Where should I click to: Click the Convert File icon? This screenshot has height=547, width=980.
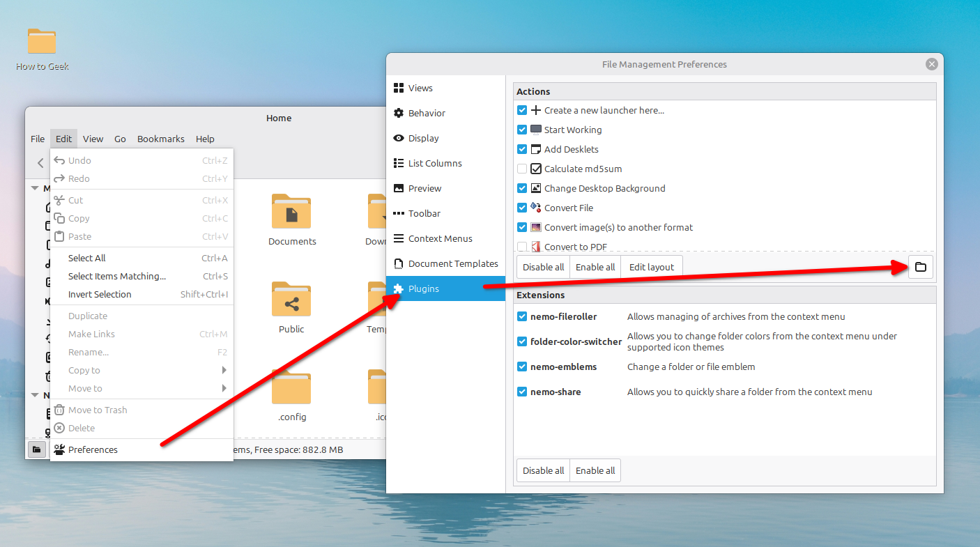pyautogui.click(x=536, y=208)
